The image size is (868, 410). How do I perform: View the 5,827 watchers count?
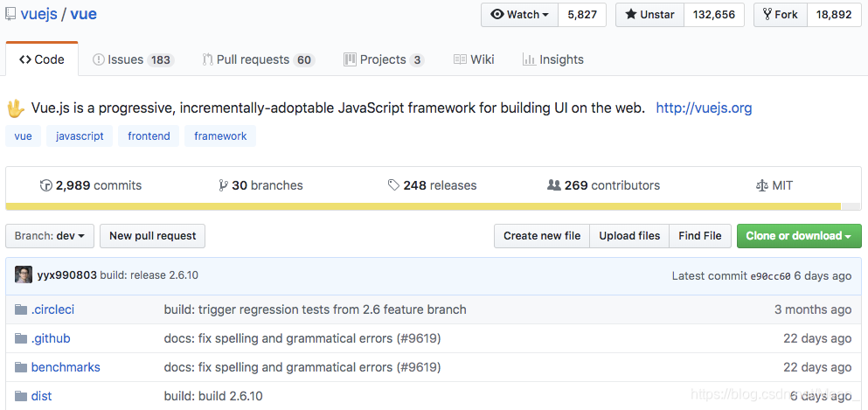coord(582,15)
